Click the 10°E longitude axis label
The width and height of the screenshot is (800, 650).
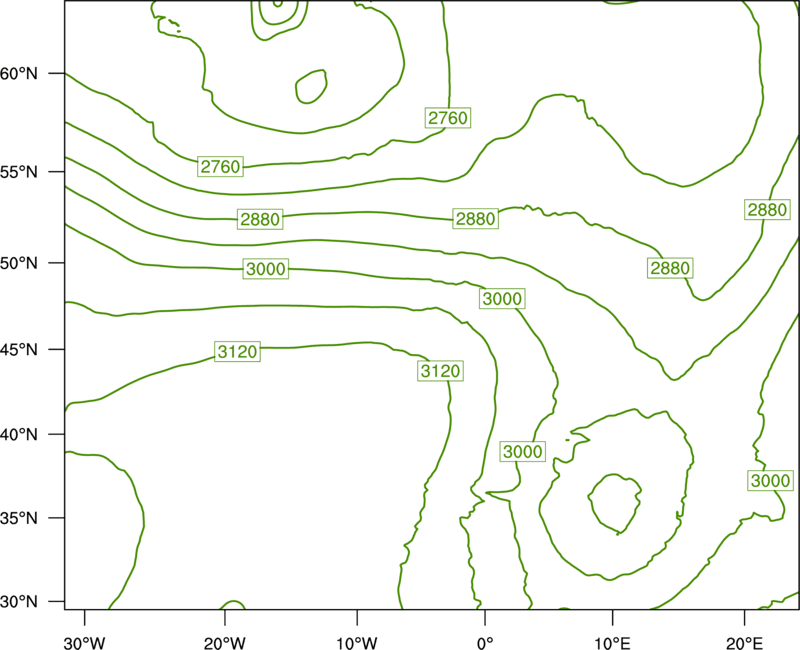(612, 643)
